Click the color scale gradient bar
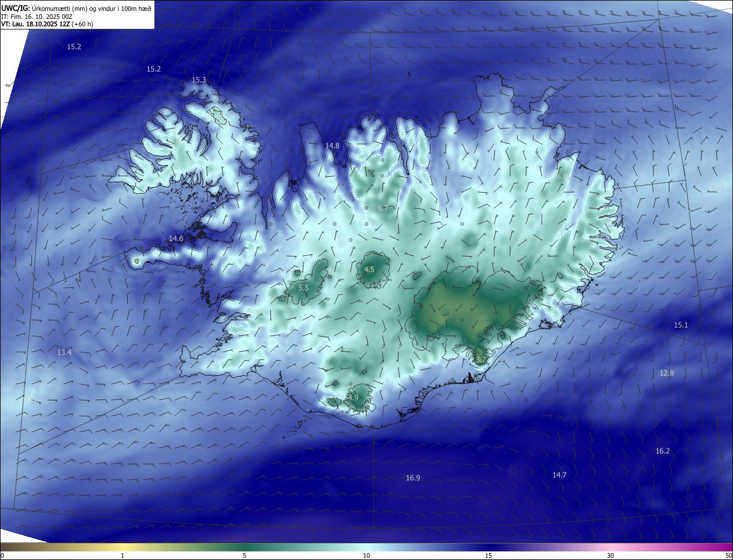733x560 pixels. tap(366, 547)
